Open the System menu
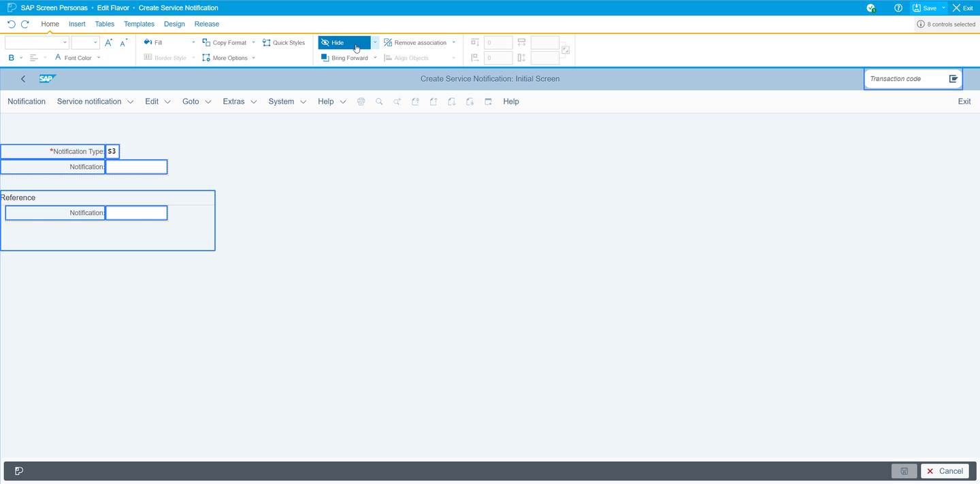Screen dimensions: 980x484 point(287,101)
